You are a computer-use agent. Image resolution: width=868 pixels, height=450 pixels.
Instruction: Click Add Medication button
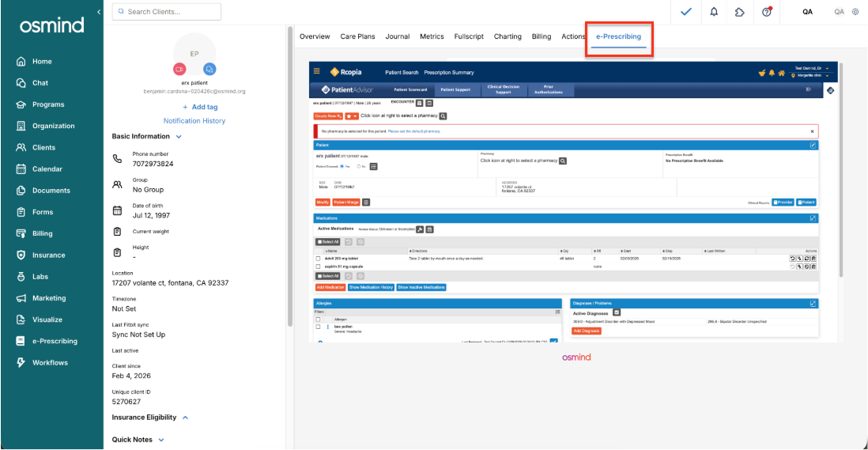(330, 287)
